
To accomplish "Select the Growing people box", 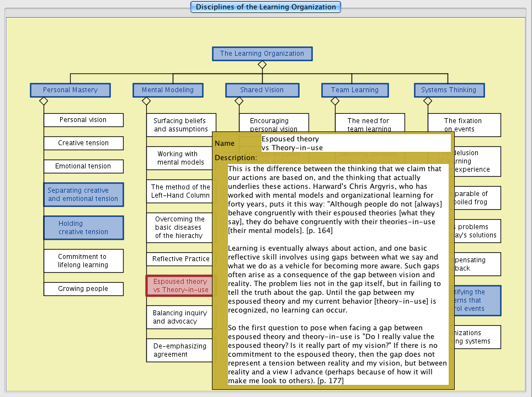I will [83, 288].
